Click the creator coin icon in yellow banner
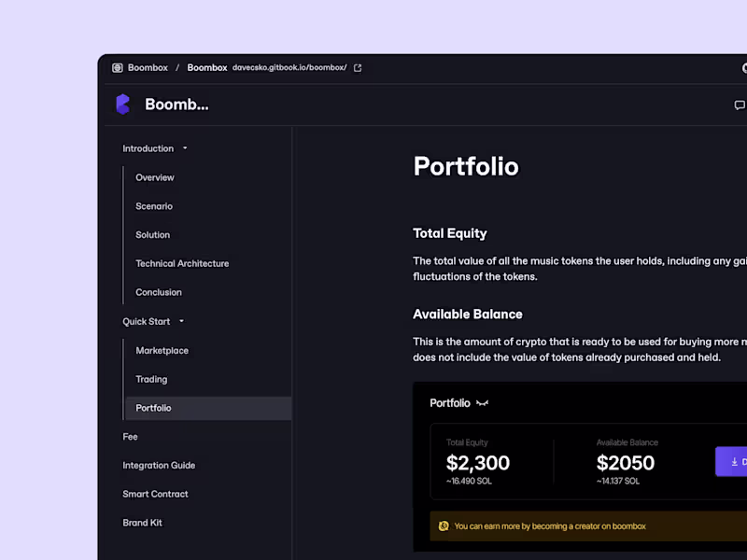 click(444, 526)
